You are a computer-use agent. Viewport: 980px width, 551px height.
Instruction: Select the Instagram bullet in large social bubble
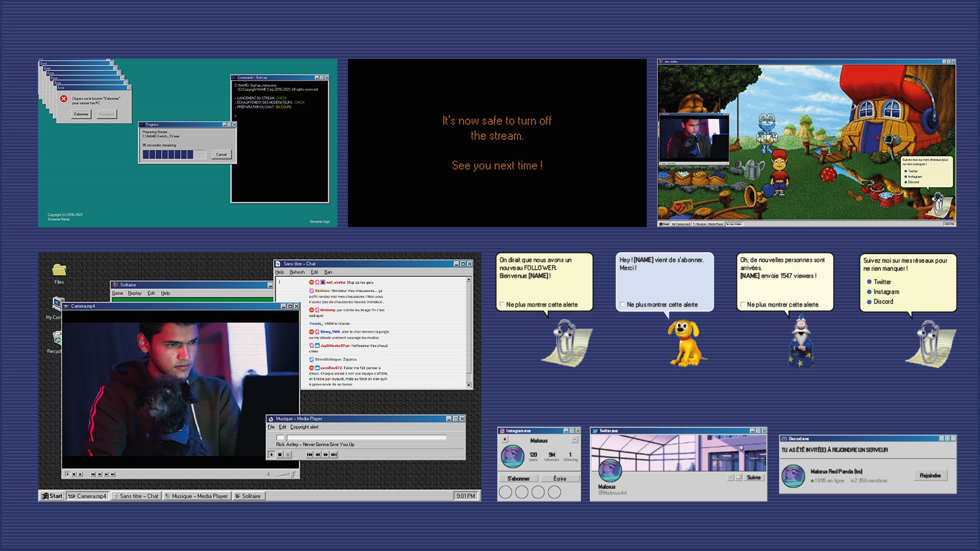click(869, 292)
